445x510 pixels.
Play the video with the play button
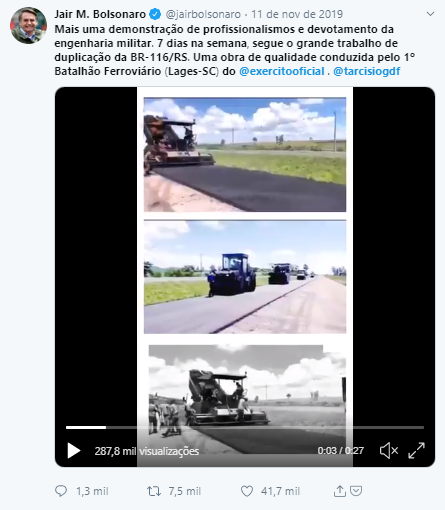(x=74, y=451)
